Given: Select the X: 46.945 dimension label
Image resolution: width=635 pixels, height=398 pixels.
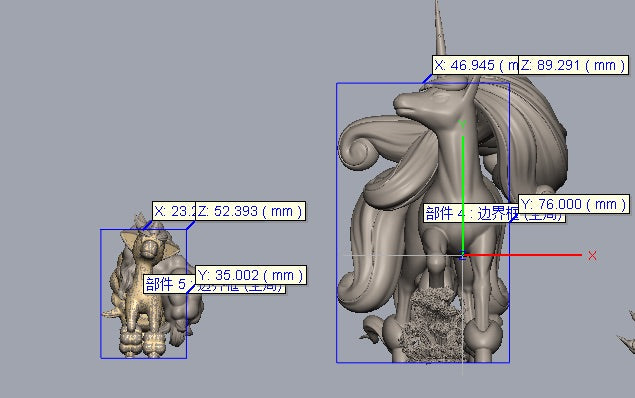Looking at the screenshot, I should [x=475, y=65].
